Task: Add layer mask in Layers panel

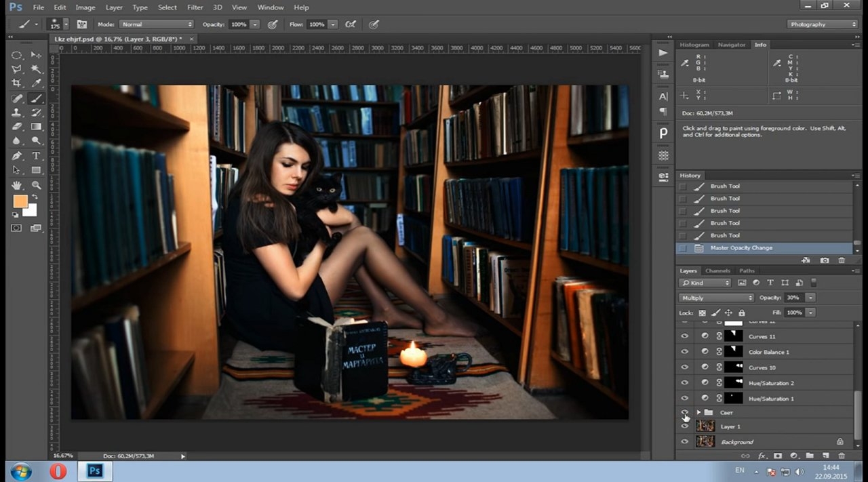Action: [x=778, y=456]
